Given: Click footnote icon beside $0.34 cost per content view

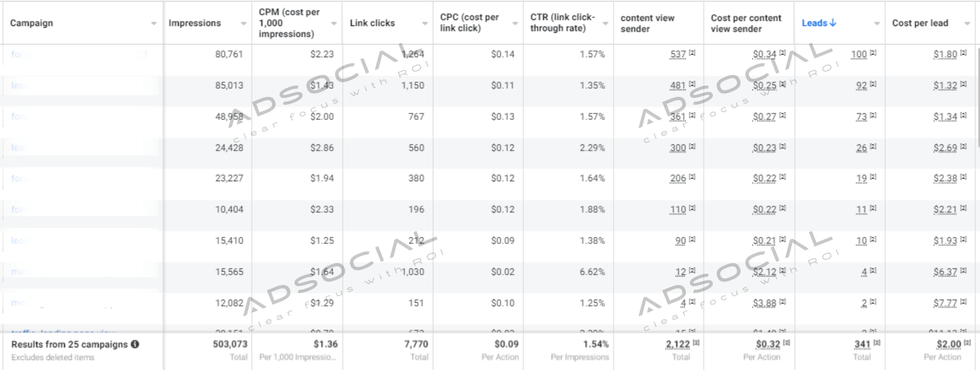Looking at the screenshot, I should click(x=782, y=53).
